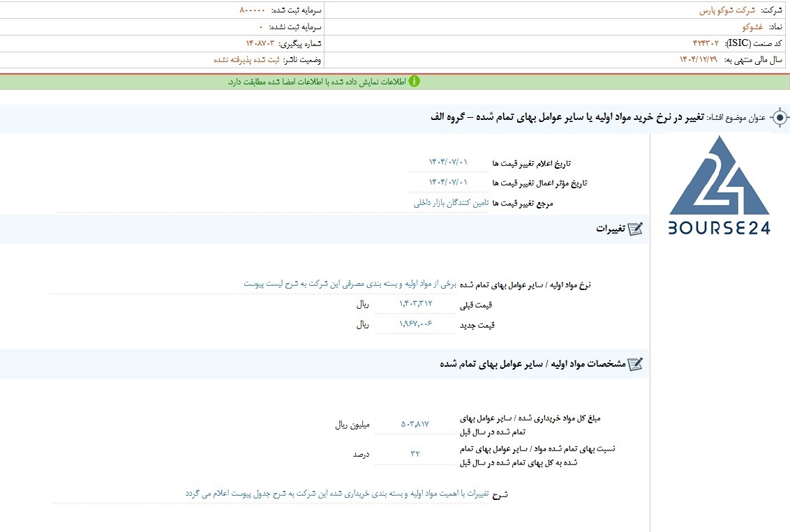Select the total purchased materials amount ۵۰۳,۸۱۷
This screenshot has height=532, width=790.
click(x=415, y=425)
